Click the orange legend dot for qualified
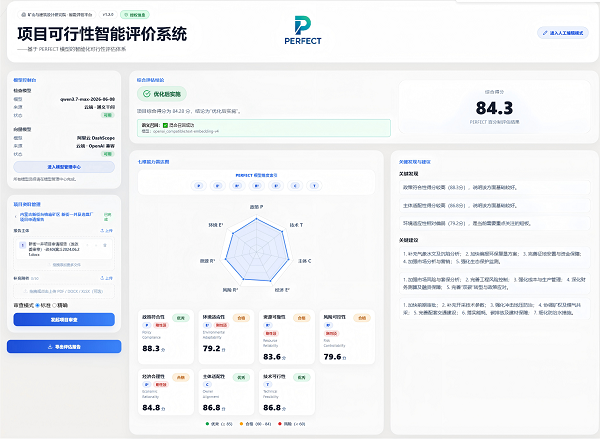 [241, 424]
